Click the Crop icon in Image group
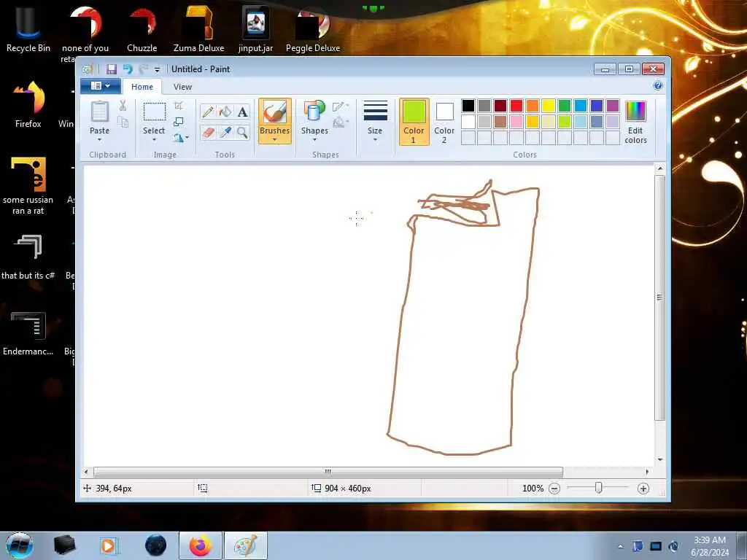 pyautogui.click(x=179, y=106)
